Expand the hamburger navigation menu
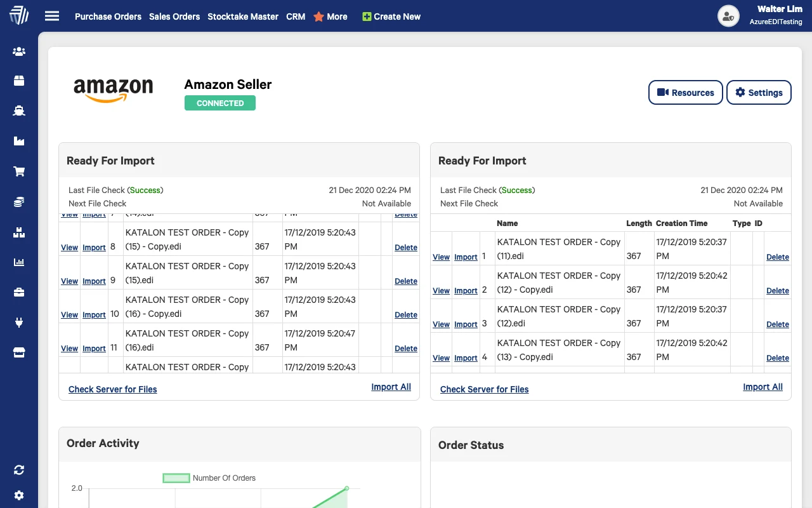 coord(52,16)
